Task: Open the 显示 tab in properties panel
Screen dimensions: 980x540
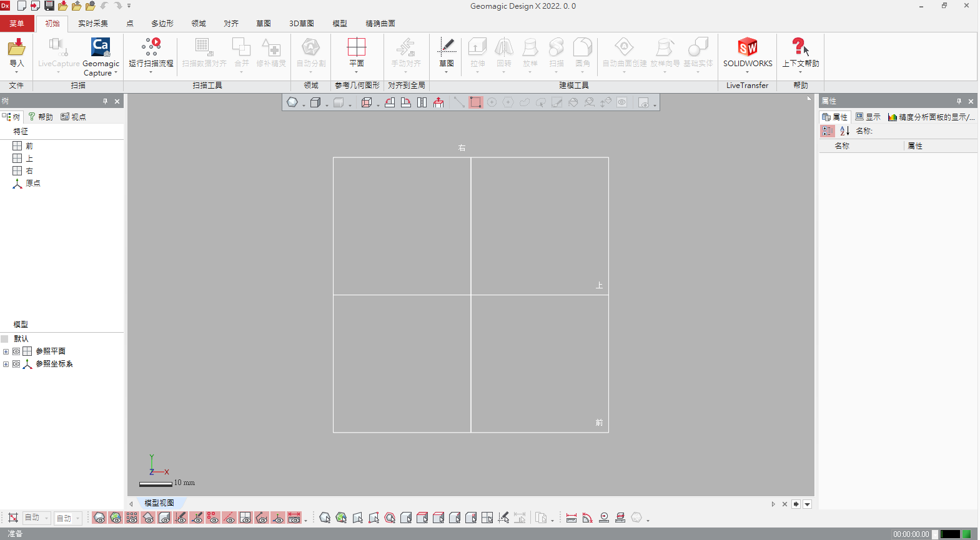Action: pyautogui.click(x=868, y=117)
